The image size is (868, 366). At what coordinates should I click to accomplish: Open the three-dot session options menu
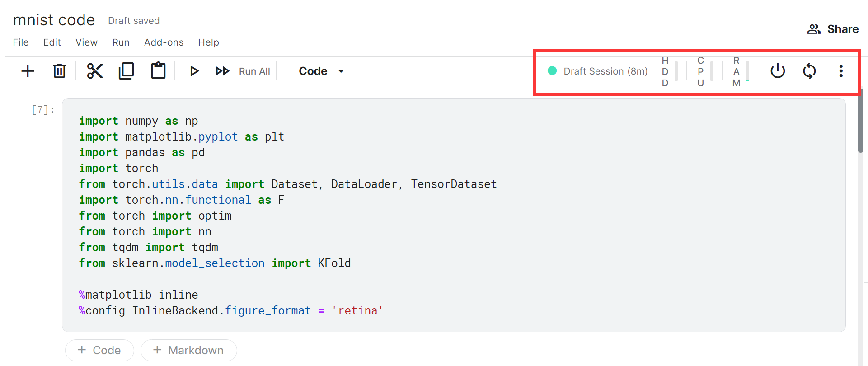pyautogui.click(x=841, y=71)
